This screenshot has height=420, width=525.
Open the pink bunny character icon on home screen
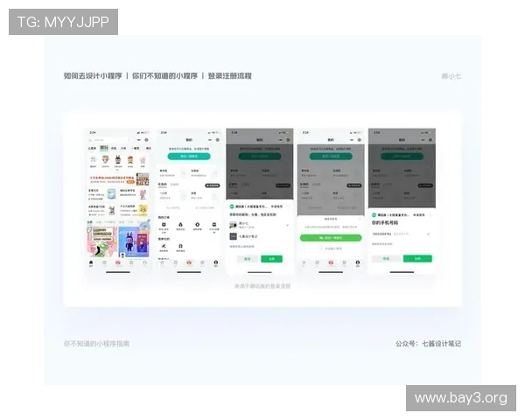click(x=143, y=160)
